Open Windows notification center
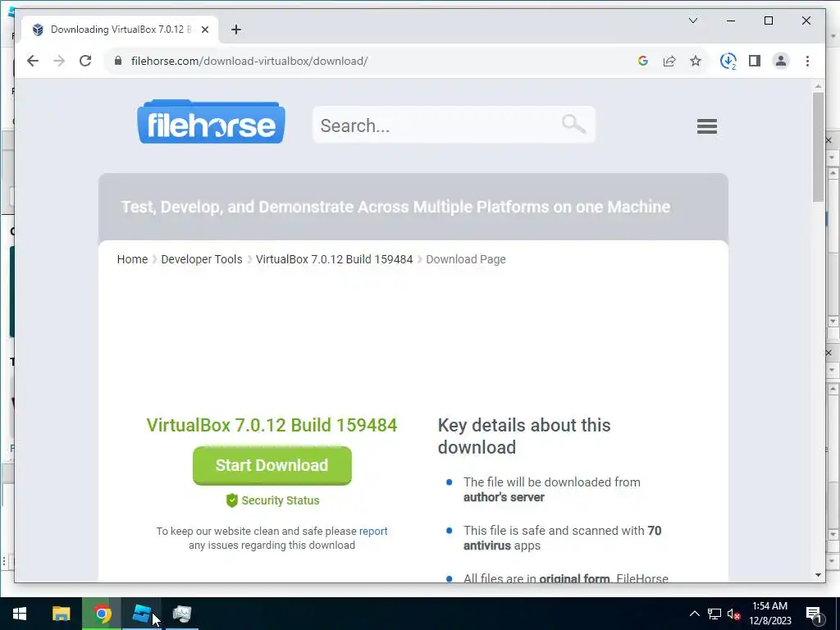This screenshot has height=630, width=840. (x=815, y=614)
